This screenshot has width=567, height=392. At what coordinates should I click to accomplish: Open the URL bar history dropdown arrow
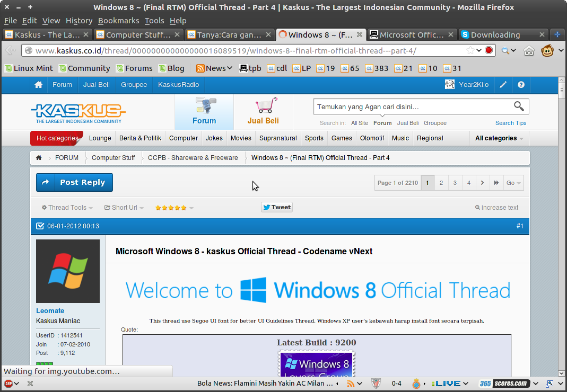(x=479, y=50)
